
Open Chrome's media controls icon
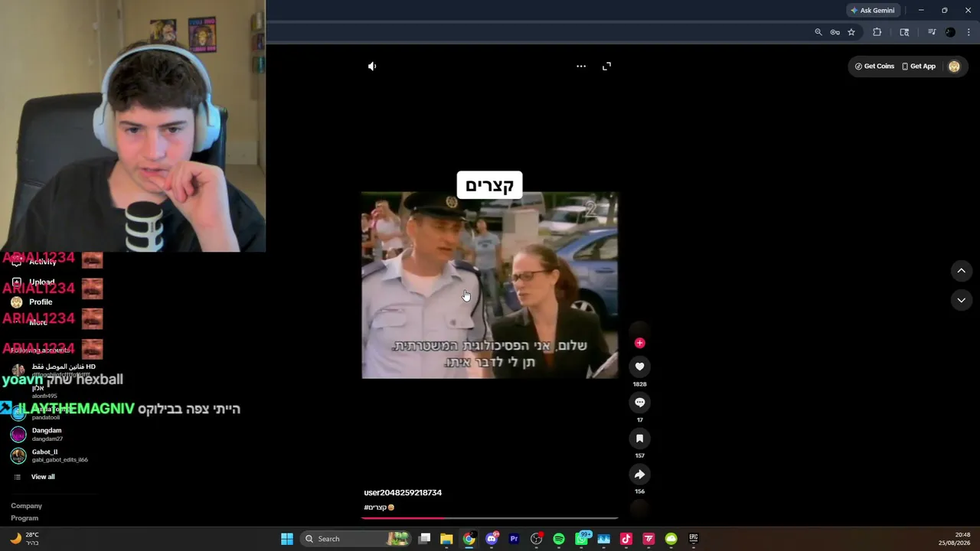[932, 32]
